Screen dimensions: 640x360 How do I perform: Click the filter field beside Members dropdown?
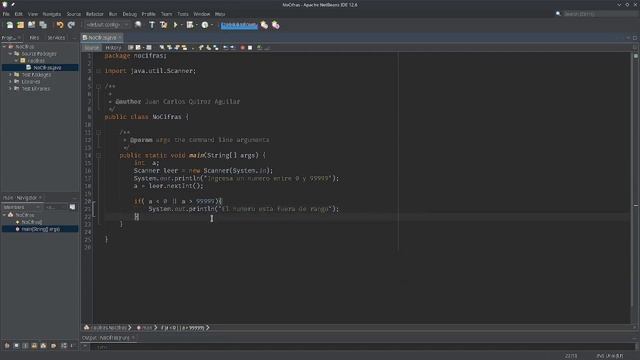56,207
